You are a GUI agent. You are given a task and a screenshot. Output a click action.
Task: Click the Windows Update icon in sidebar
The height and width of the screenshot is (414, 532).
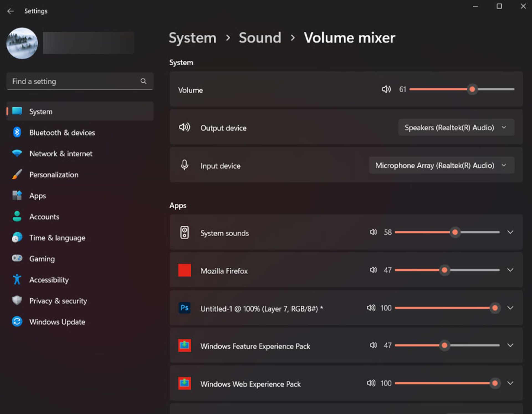(x=17, y=321)
